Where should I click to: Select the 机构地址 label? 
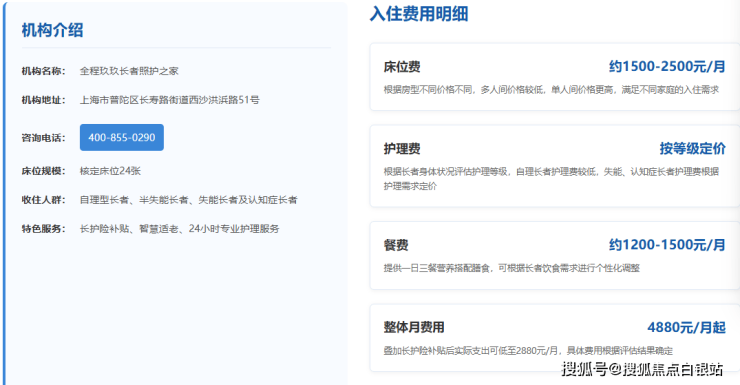coord(43,100)
